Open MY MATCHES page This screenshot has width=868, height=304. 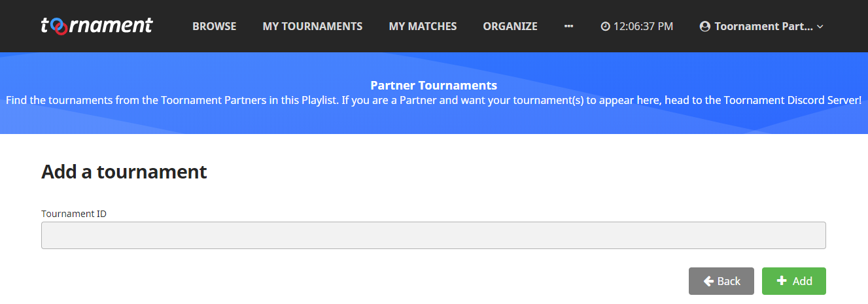[423, 26]
